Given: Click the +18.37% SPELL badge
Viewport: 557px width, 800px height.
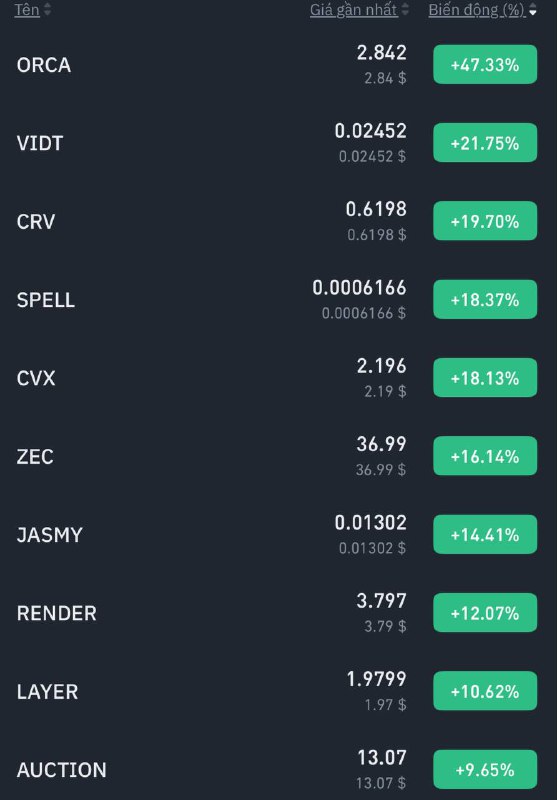Looking at the screenshot, I should [485, 300].
